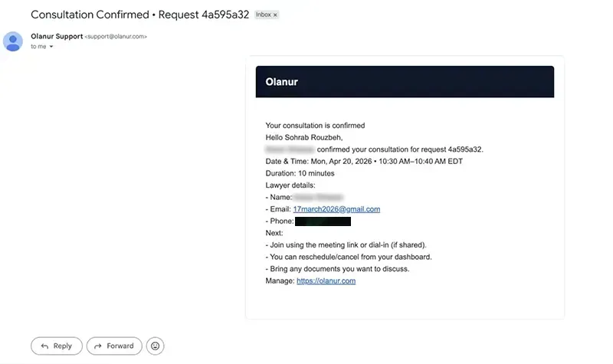Remove the Inbox label with x
Screen dimensions: 613x364
click(275, 15)
